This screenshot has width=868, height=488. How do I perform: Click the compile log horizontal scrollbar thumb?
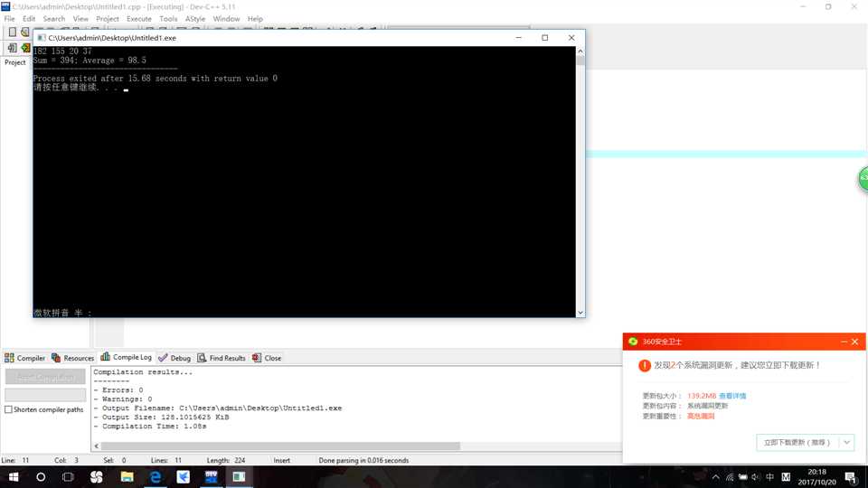[x=280, y=446]
